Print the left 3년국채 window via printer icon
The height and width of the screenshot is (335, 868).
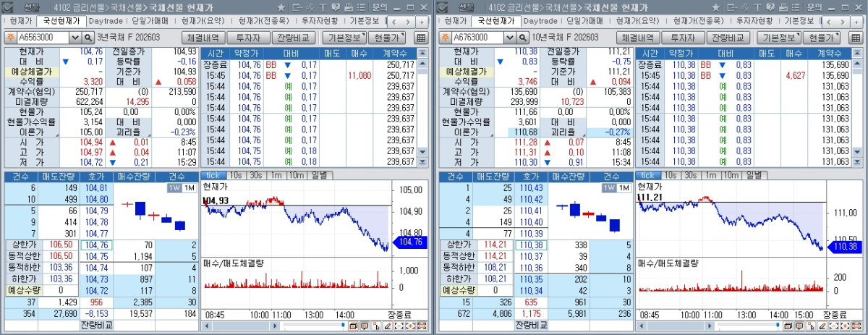(x=349, y=7)
